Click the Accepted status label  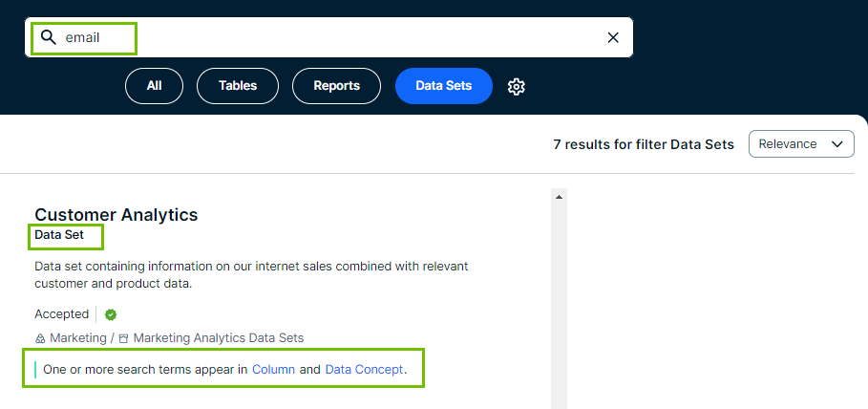61,314
